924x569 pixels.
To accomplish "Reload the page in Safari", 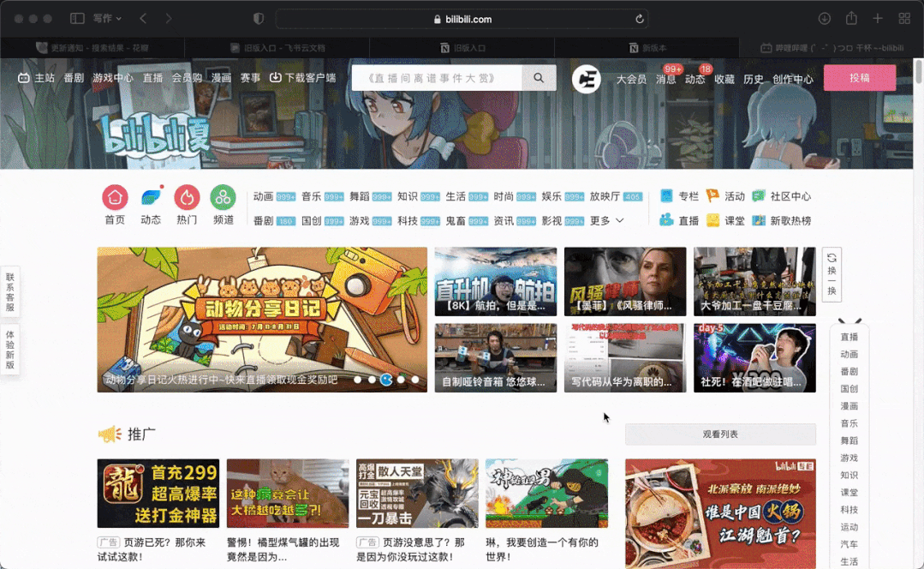I will coord(640,19).
